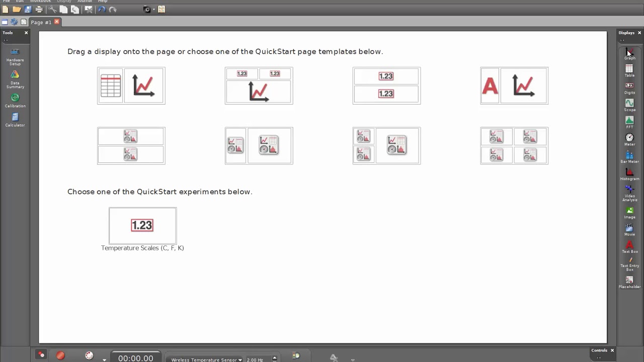Click journal icon beside camera
Image resolution: width=644 pixels, height=362 pixels.
pos(162,9)
